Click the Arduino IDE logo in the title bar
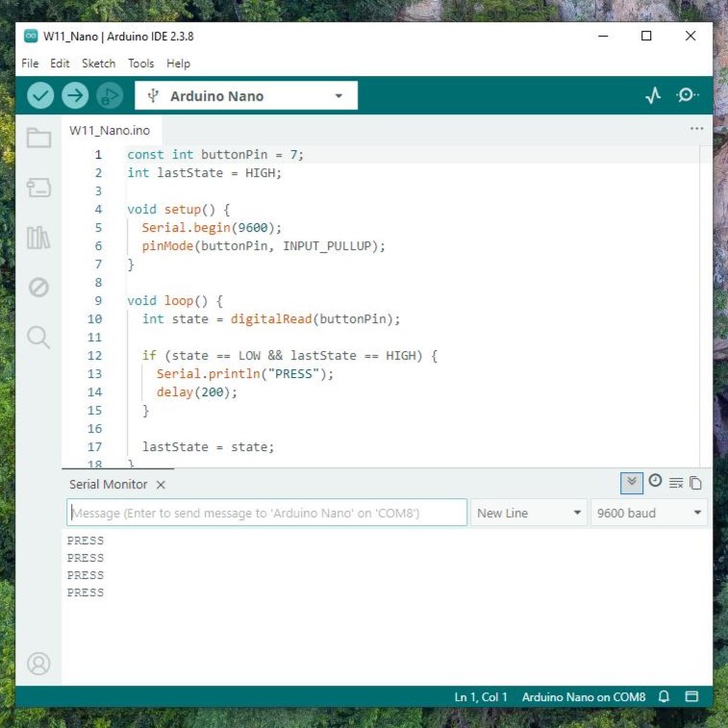 (31, 36)
